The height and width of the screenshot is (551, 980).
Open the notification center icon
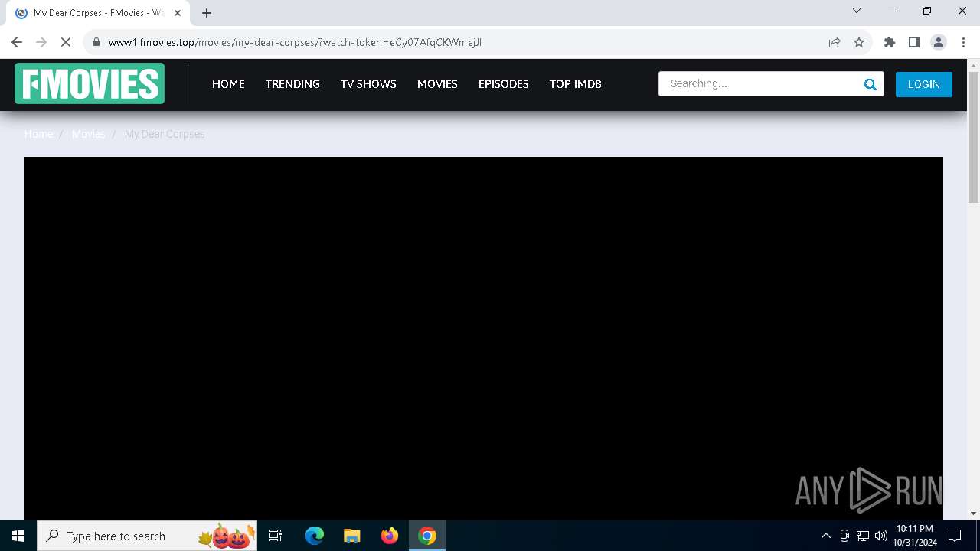click(955, 536)
